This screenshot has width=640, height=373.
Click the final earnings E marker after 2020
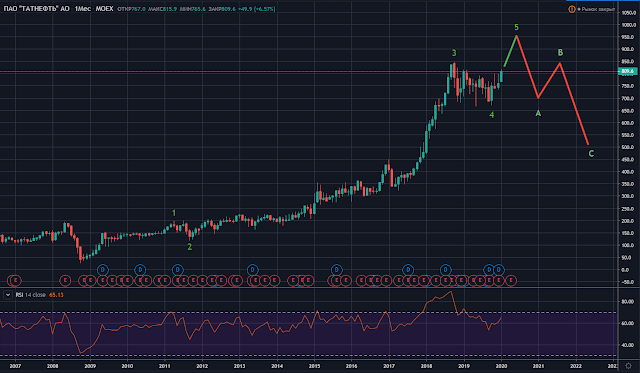click(x=511, y=280)
